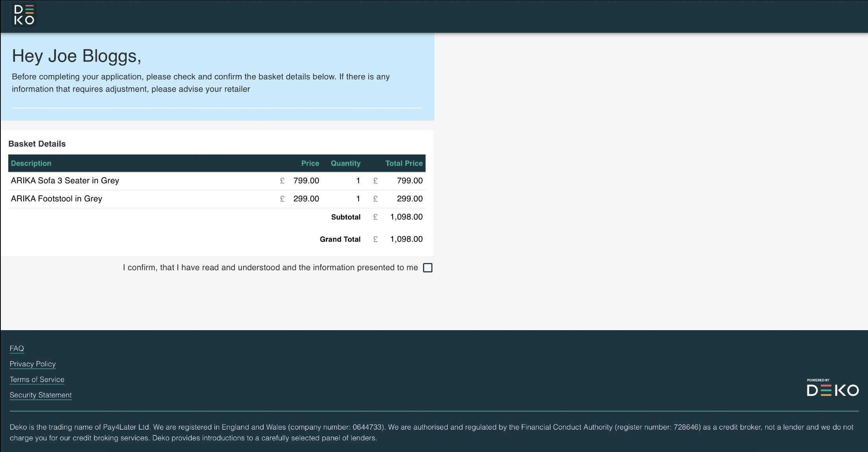Open the Terms of Service link
868x452 pixels.
click(x=37, y=380)
